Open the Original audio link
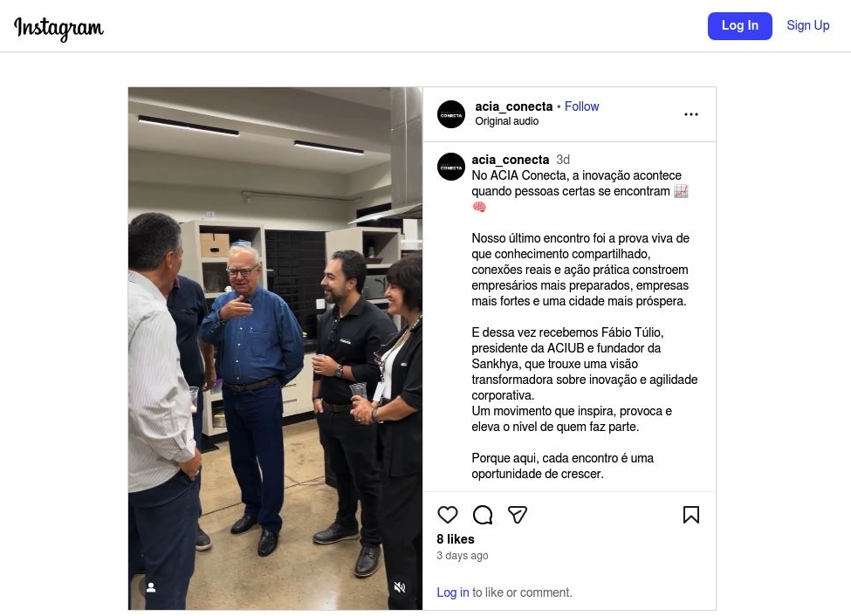The image size is (851, 616). click(507, 121)
